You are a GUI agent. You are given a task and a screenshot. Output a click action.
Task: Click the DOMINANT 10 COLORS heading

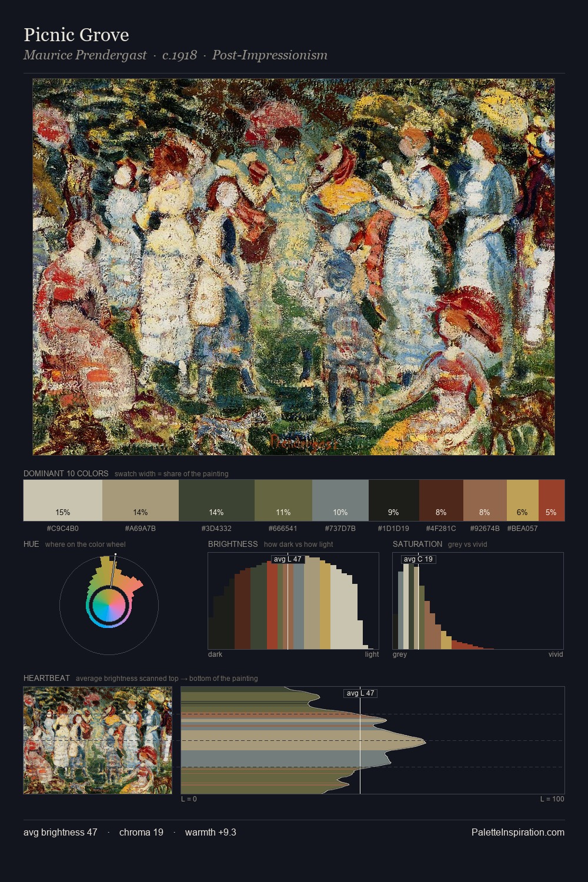click(66, 473)
